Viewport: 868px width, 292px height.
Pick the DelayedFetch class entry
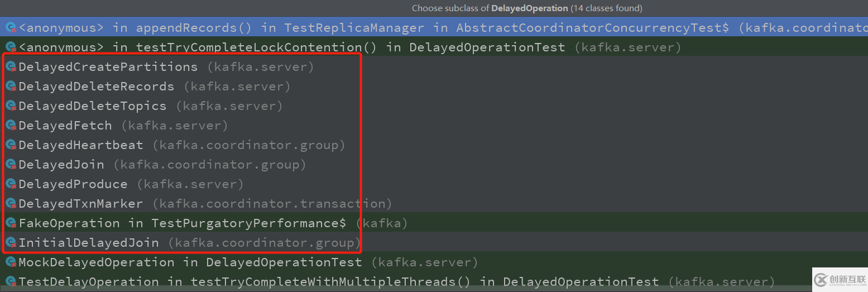(434, 125)
